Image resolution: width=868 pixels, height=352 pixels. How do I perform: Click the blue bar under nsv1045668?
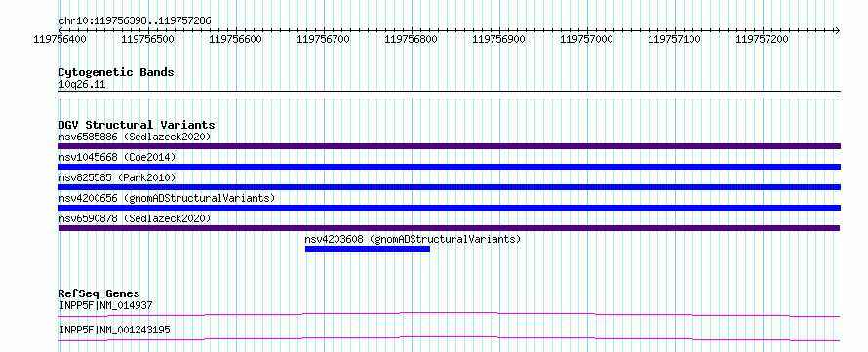[x=449, y=167]
